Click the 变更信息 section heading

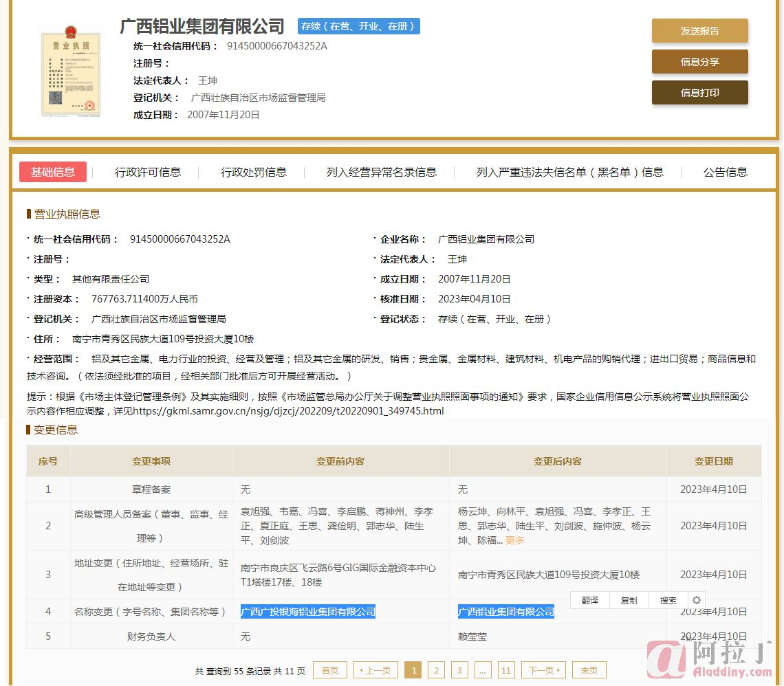tap(56, 430)
